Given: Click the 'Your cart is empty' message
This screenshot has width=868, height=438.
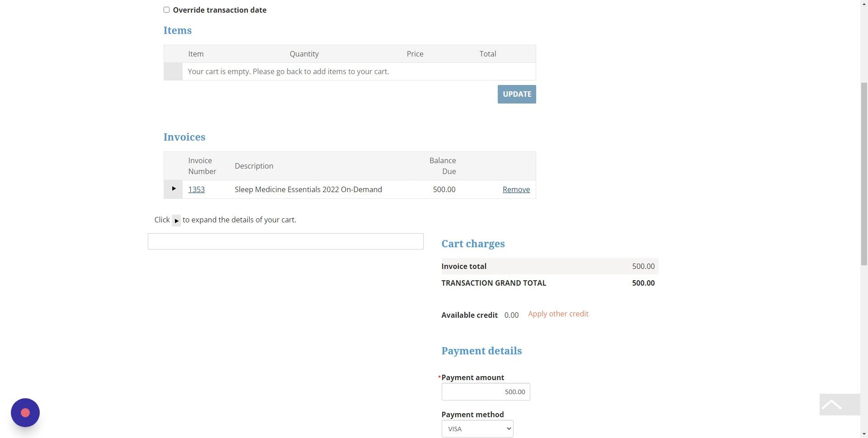Looking at the screenshot, I should click(x=288, y=71).
